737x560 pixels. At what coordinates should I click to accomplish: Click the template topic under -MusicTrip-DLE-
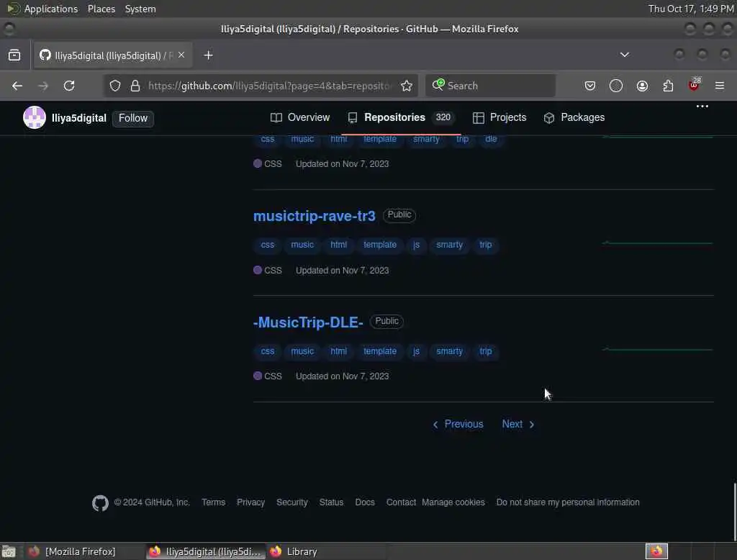pyautogui.click(x=380, y=351)
